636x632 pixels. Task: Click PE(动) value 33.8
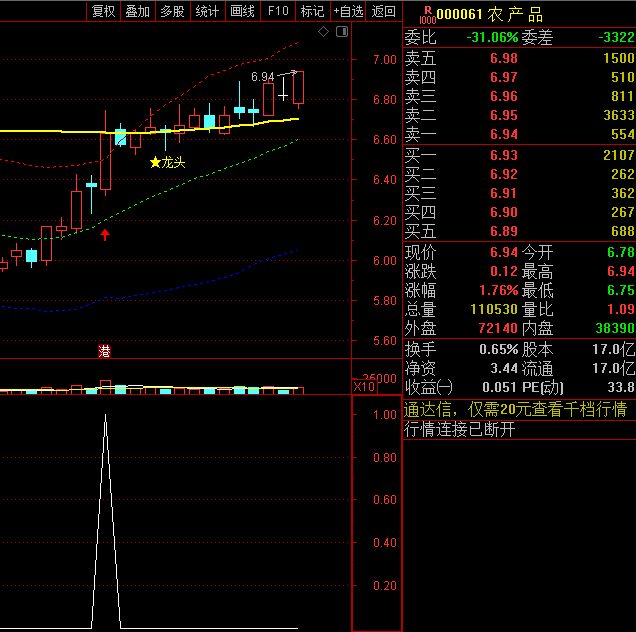(x=621, y=388)
